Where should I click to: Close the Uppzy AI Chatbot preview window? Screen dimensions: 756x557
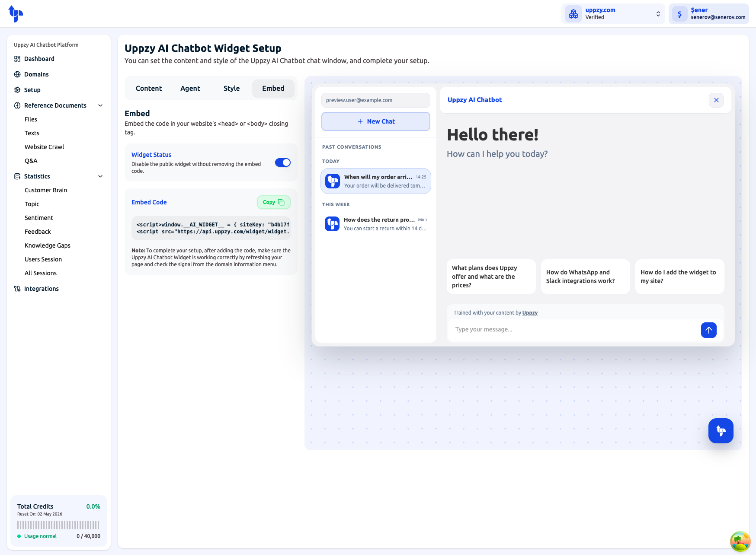coord(716,100)
